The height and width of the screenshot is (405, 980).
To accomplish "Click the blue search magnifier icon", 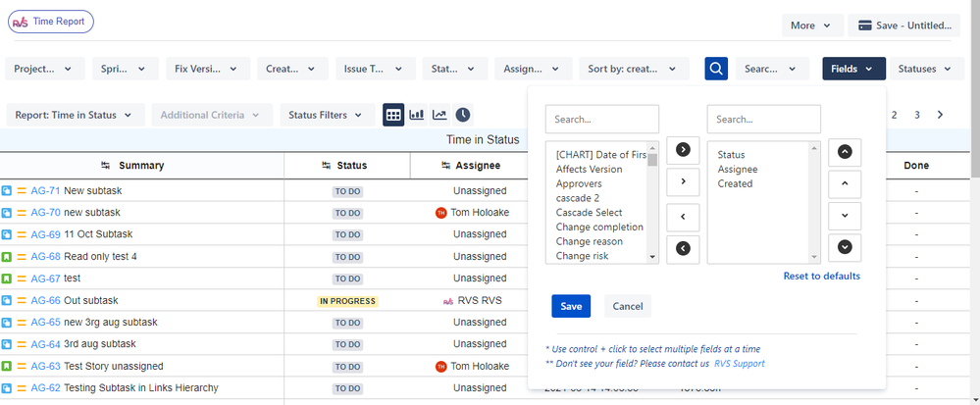I will pos(716,69).
